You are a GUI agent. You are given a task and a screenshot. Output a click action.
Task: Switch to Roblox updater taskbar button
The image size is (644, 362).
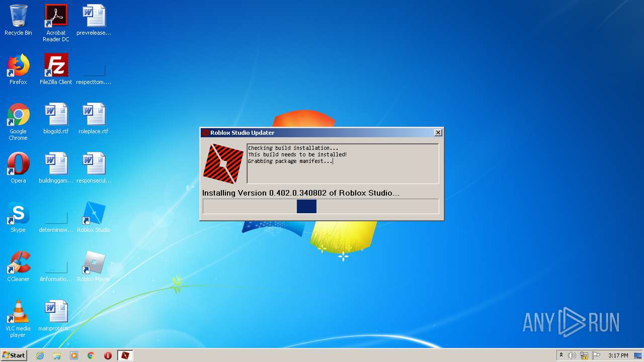pyautogui.click(x=125, y=355)
